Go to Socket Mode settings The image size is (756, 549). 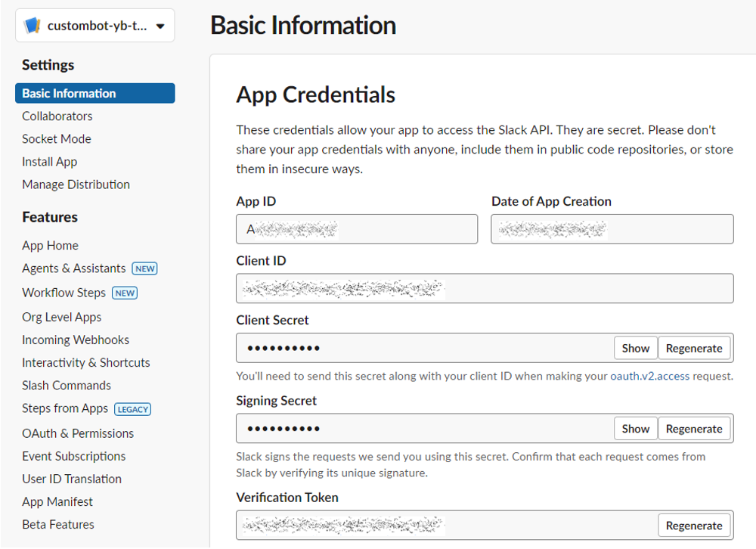57,138
